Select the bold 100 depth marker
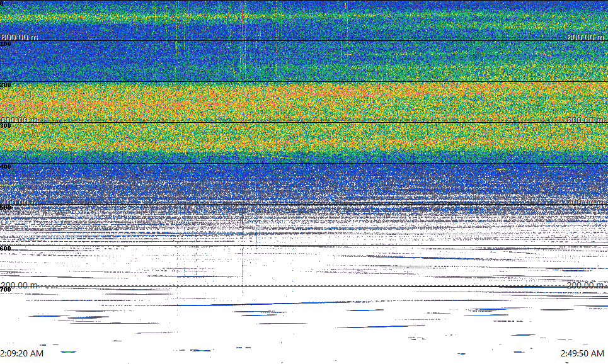This screenshot has height=364, width=608. [6, 44]
